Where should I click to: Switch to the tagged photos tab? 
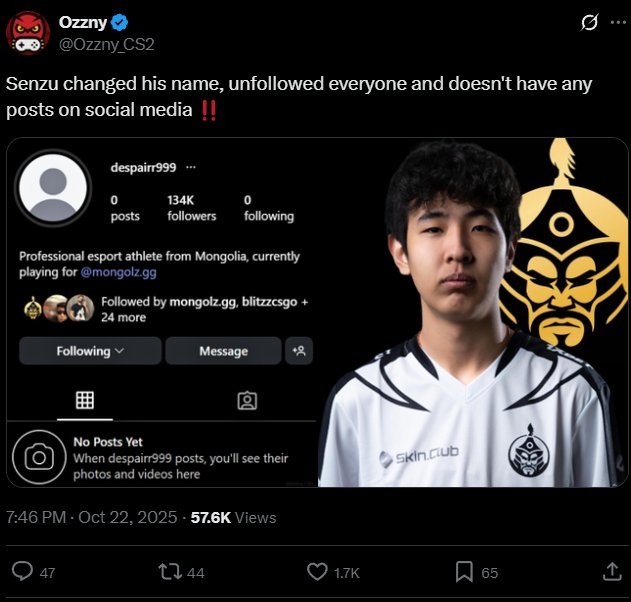click(247, 400)
